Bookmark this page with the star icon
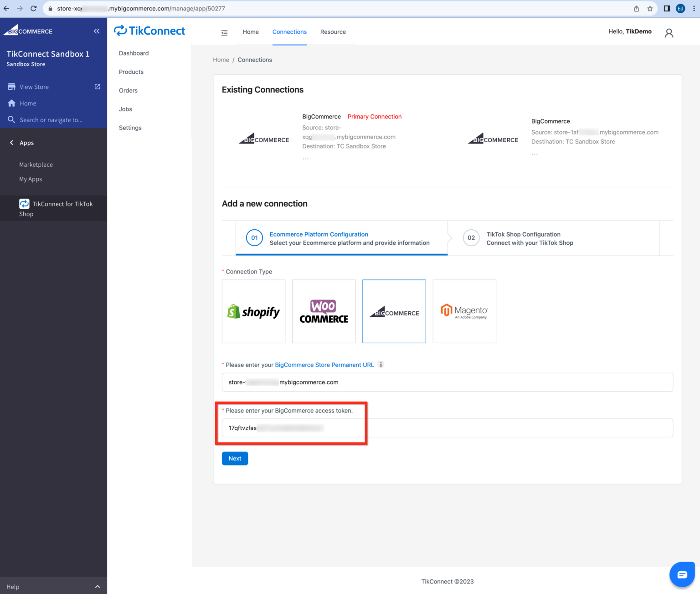The height and width of the screenshot is (594, 700). coord(650,8)
